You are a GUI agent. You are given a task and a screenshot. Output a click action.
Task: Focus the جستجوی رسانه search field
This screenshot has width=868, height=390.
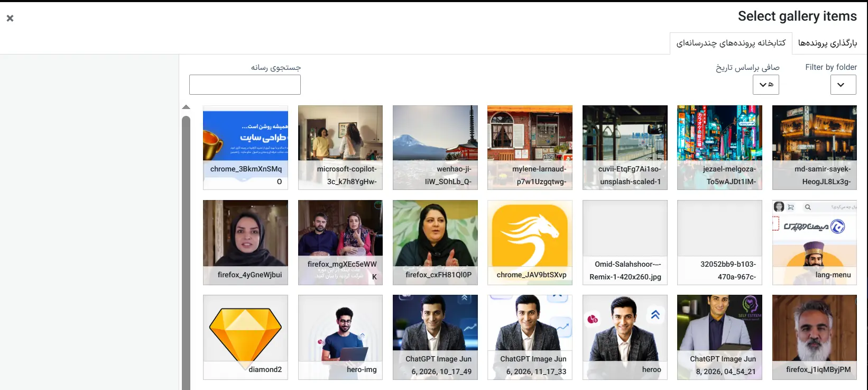(x=245, y=85)
